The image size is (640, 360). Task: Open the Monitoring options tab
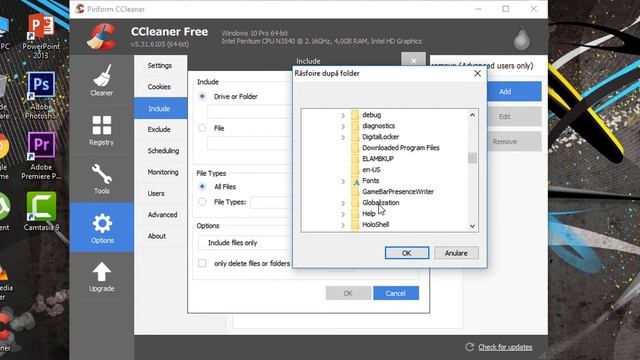[x=160, y=172]
